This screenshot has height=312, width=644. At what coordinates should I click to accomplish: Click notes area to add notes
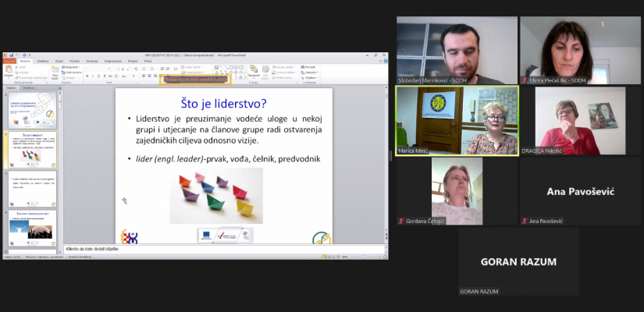(x=226, y=249)
